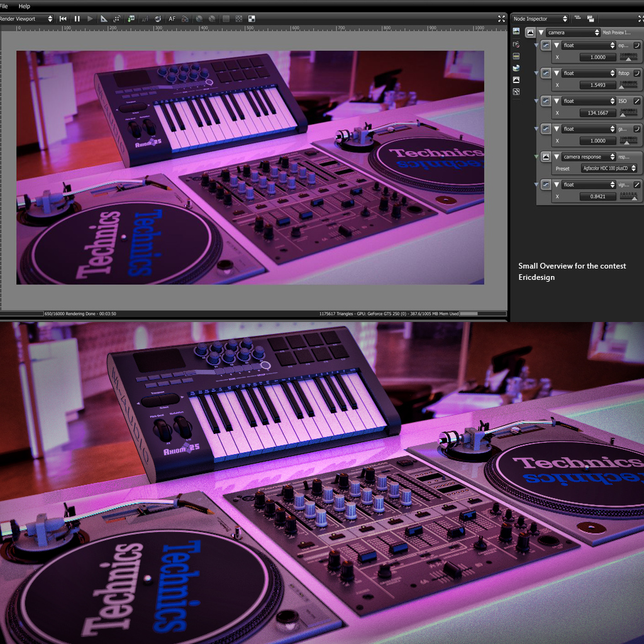The height and width of the screenshot is (644, 644).
Task: Select the landscape preview sidebar icon
Action: point(516,31)
